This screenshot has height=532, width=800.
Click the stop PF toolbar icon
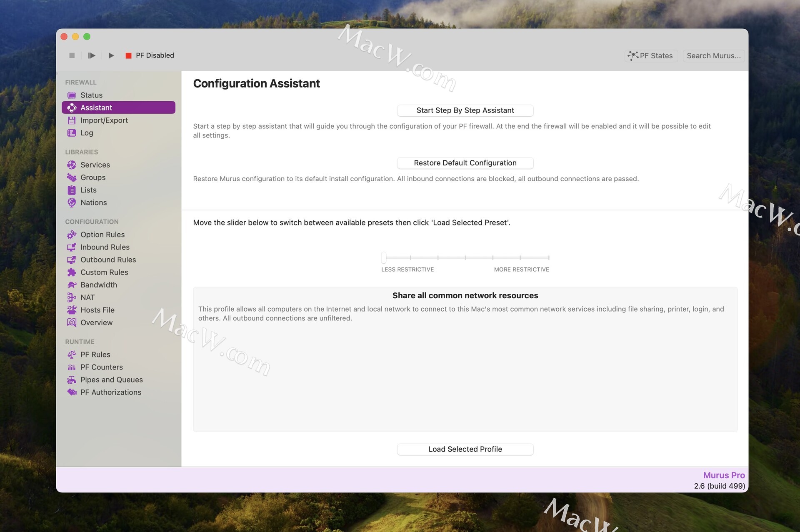point(72,55)
